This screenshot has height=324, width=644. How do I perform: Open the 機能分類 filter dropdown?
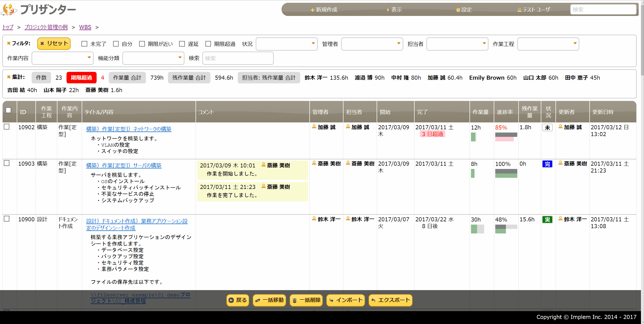[x=153, y=58]
